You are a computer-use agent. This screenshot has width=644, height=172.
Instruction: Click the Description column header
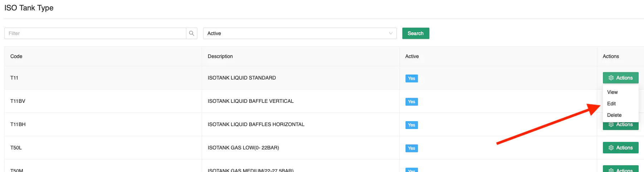click(x=220, y=56)
